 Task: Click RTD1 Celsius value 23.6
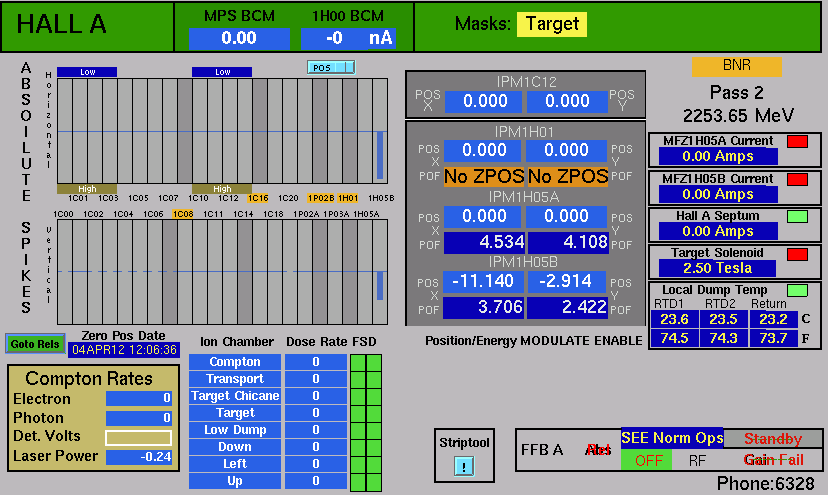pos(674,320)
